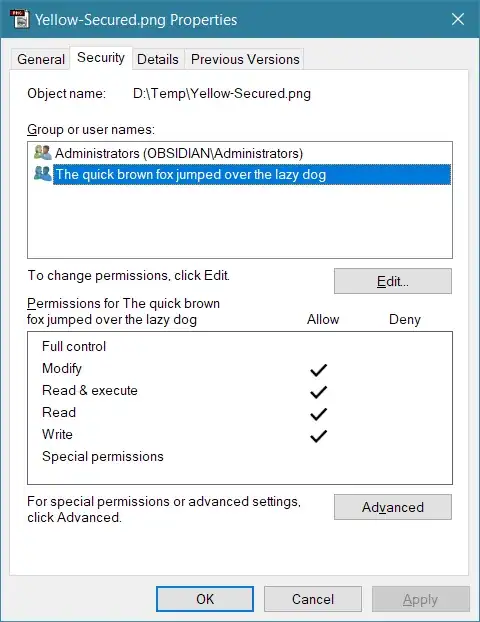Open Advanced security settings
The width and height of the screenshot is (480, 622).
pyautogui.click(x=393, y=507)
